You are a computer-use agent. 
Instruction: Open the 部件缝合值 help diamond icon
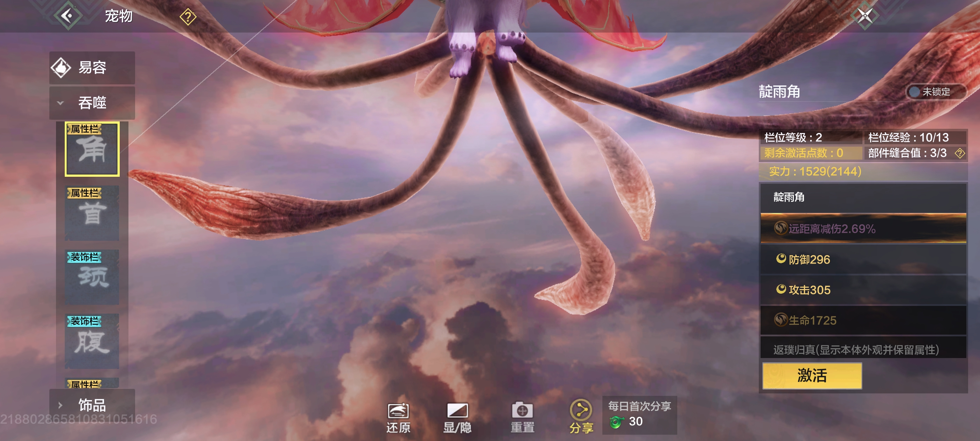pos(959,153)
